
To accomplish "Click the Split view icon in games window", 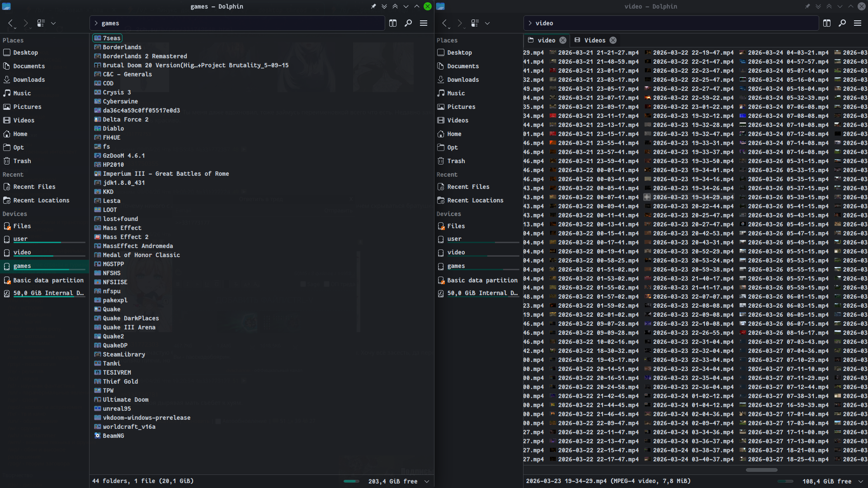I will click(x=392, y=23).
